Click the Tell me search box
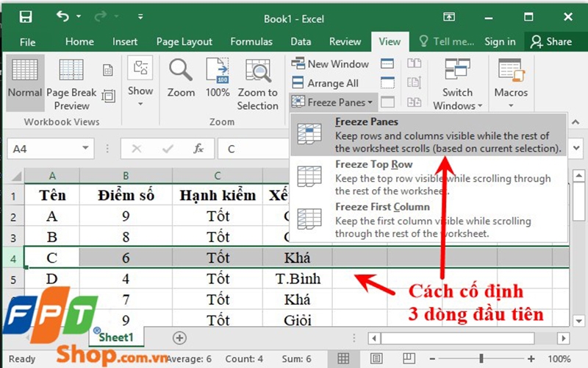Image resolution: width=588 pixels, height=368 pixels. coord(446,41)
